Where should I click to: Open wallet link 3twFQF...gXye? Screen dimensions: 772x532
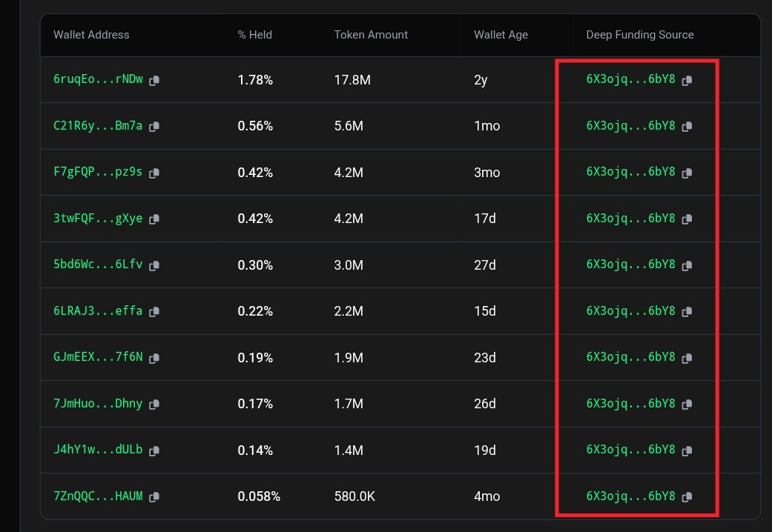pos(98,218)
